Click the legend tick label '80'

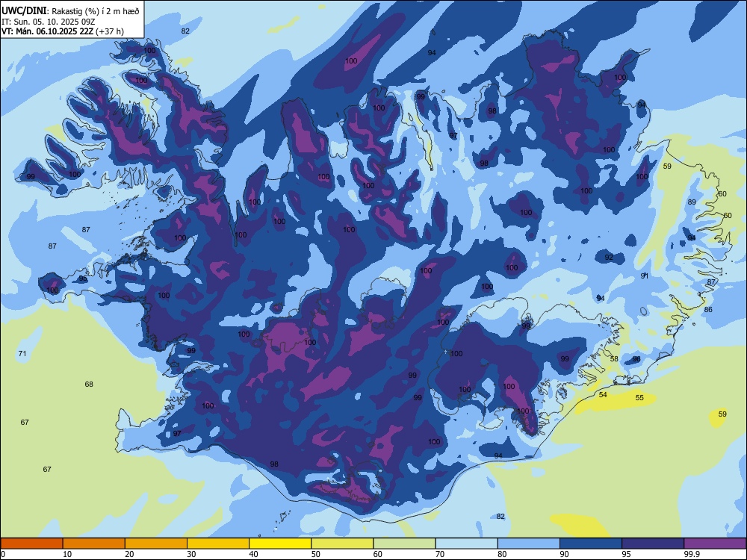[x=502, y=554]
